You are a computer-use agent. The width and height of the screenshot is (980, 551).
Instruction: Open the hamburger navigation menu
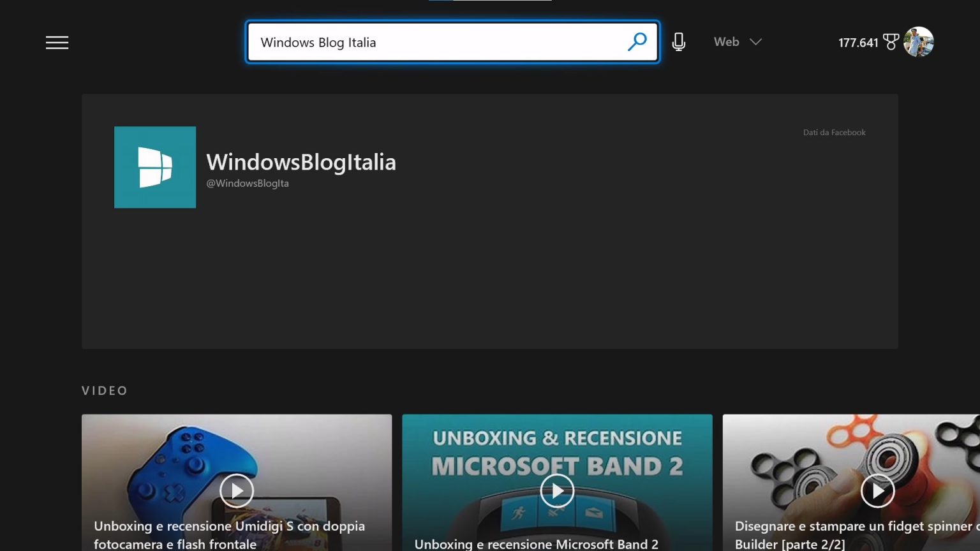[x=57, y=42]
